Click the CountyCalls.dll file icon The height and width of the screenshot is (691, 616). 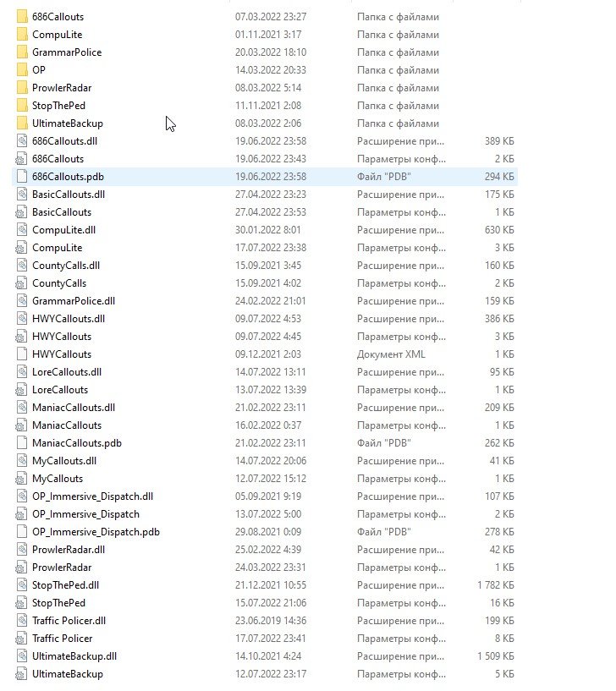click(x=22, y=266)
